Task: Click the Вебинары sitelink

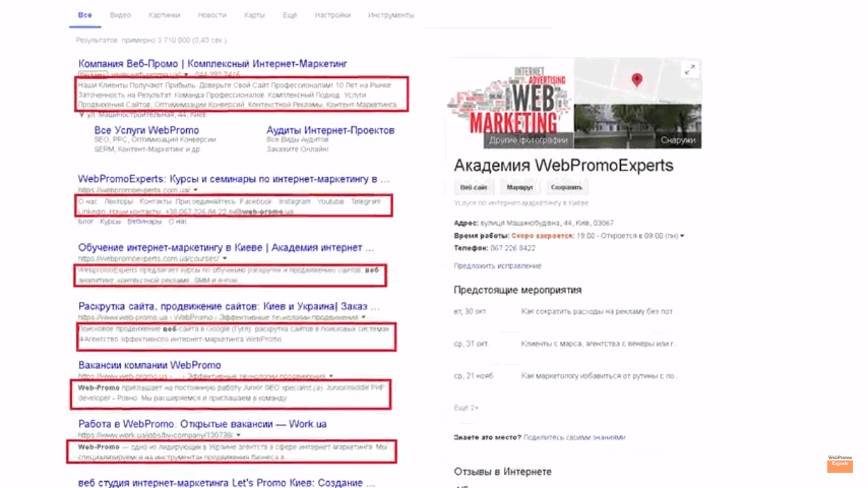Action: [144, 222]
